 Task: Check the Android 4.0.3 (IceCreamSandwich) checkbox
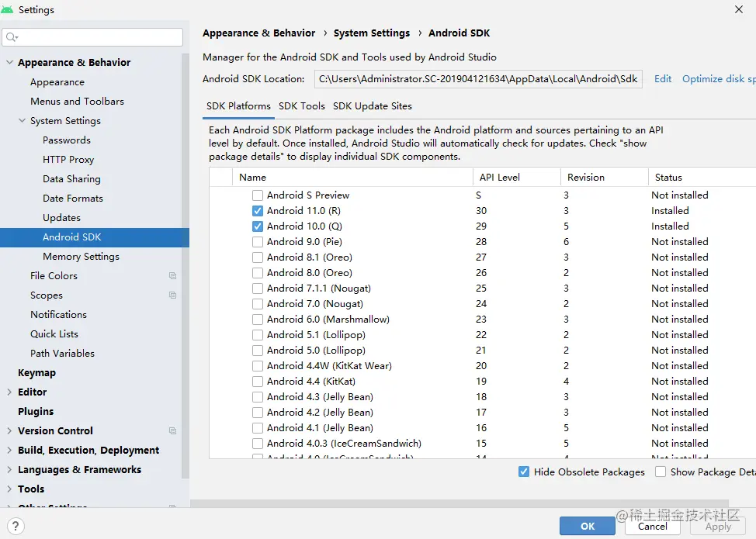click(x=258, y=443)
